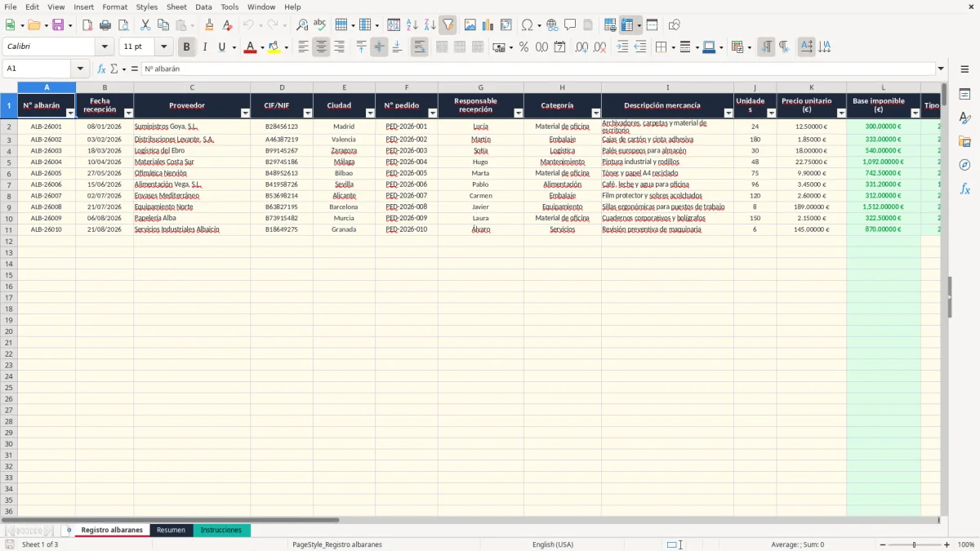This screenshot has height=551, width=980.
Task: Open Font Color dropdown arrow
Action: tap(262, 47)
